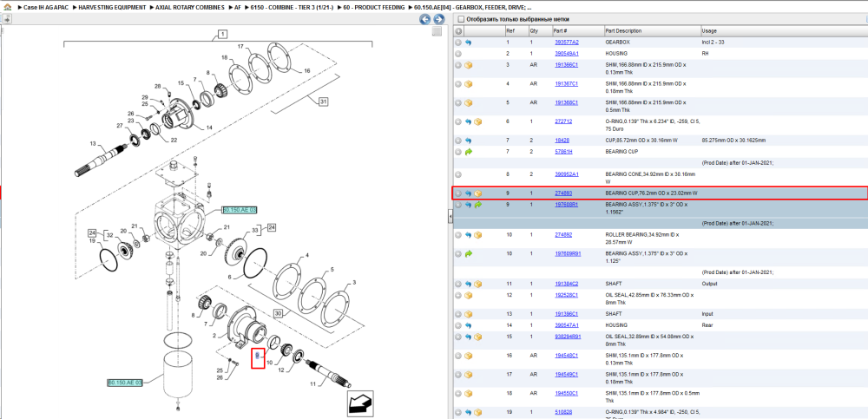This screenshot has width=868, height=419.
Task: Select boxed callout 31 on the diagram
Action: (323, 101)
